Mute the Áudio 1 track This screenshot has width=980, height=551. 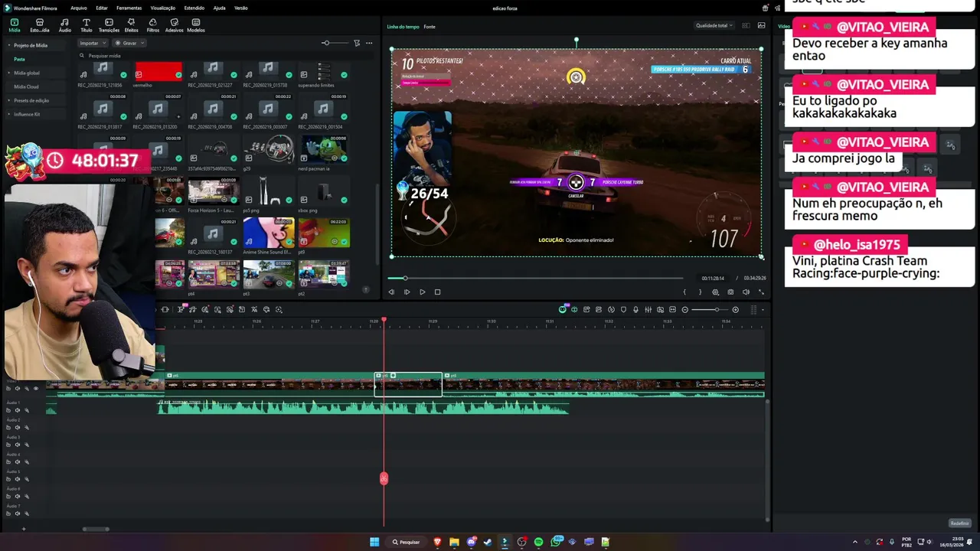18,410
